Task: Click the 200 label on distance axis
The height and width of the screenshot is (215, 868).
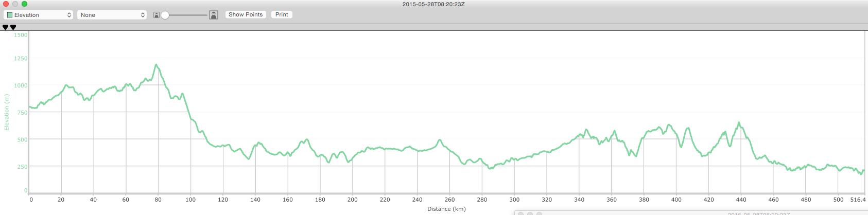Action: point(352,200)
